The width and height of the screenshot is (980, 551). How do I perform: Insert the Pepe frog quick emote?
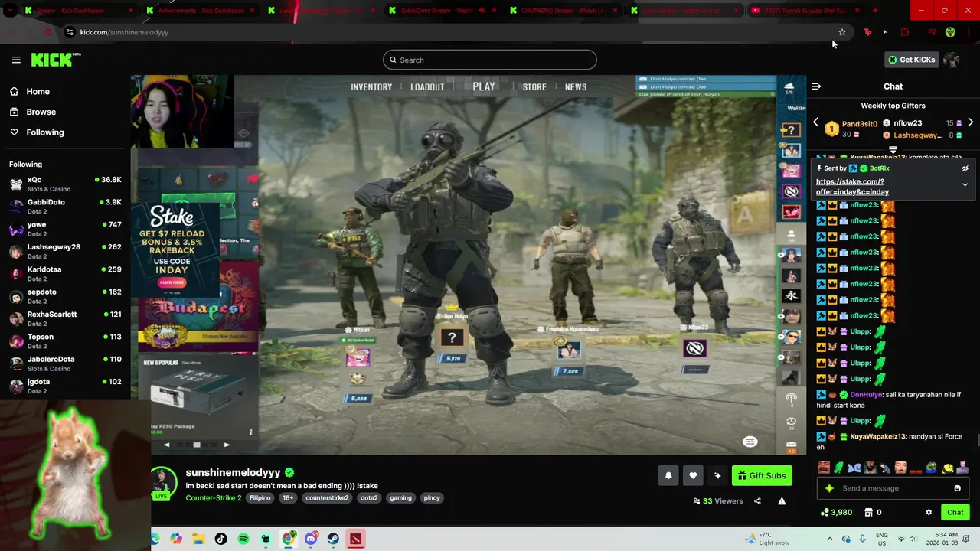pos(932,468)
